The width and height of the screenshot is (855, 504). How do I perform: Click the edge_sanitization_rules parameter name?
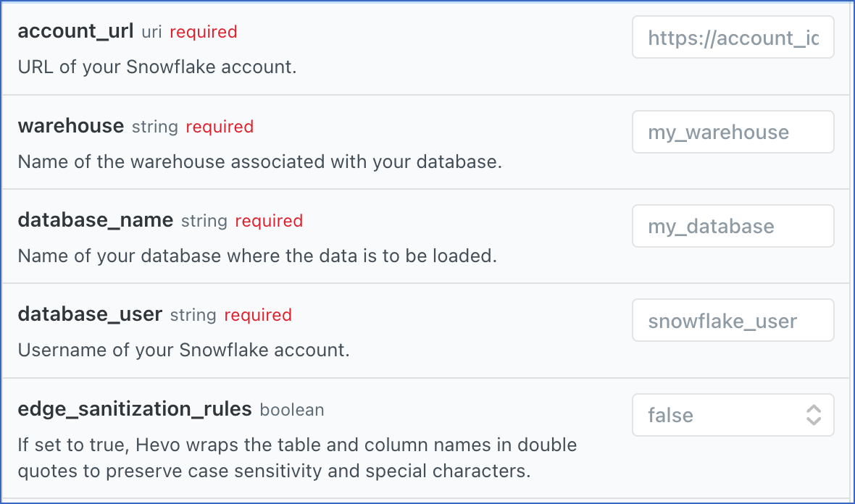click(x=135, y=409)
